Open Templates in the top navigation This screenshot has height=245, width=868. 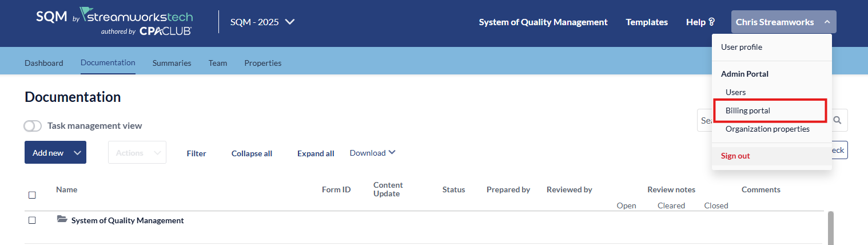coord(647,22)
